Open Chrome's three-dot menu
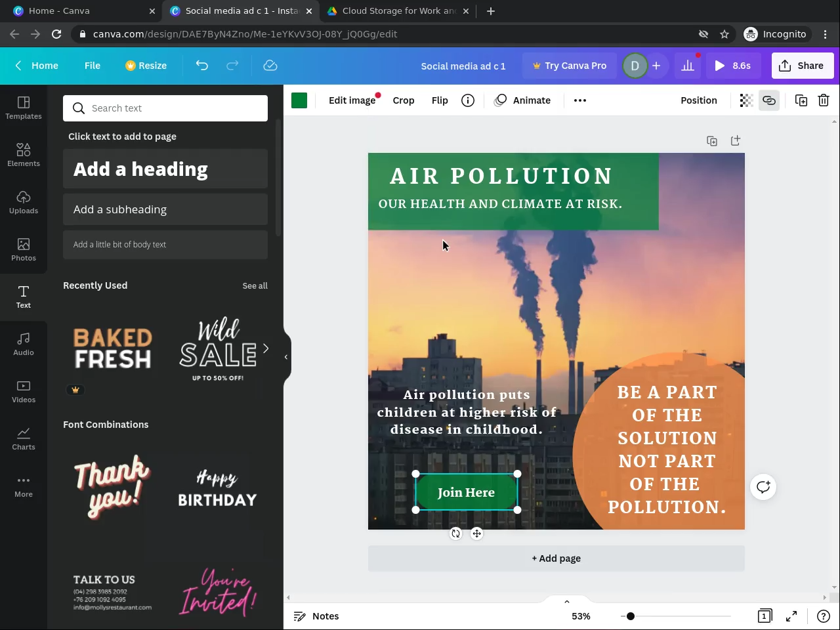The height and width of the screenshot is (630, 840). 826,34
